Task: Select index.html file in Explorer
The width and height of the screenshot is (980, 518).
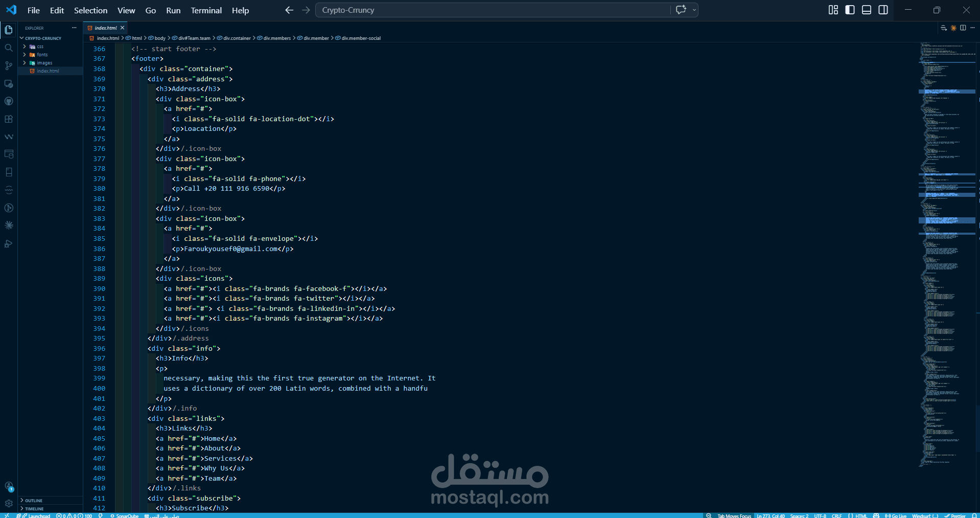Action: point(50,71)
